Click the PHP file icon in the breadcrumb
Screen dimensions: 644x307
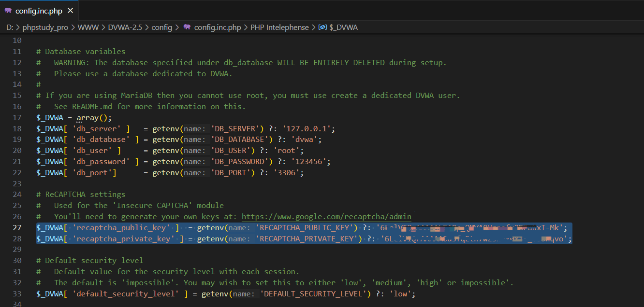(x=187, y=28)
